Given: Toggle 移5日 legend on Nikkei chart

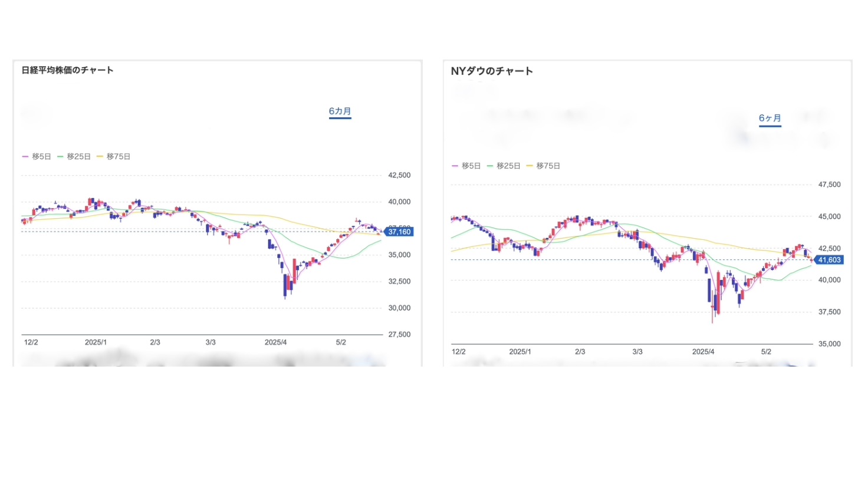Looking at the screenshot, I should 37,157.
